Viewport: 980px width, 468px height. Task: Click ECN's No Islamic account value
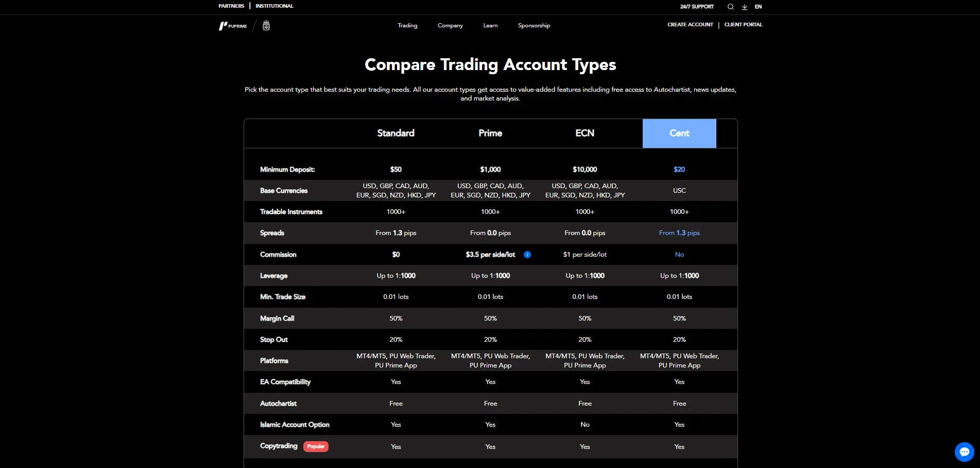(x=585, y=425)
